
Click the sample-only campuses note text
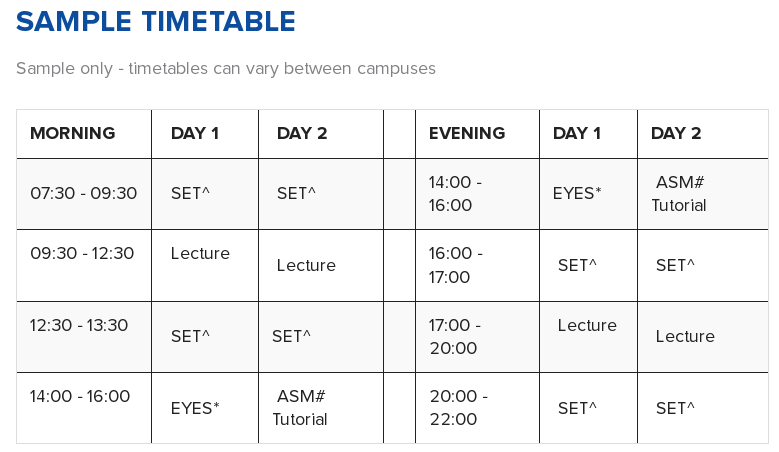[226, 68]
